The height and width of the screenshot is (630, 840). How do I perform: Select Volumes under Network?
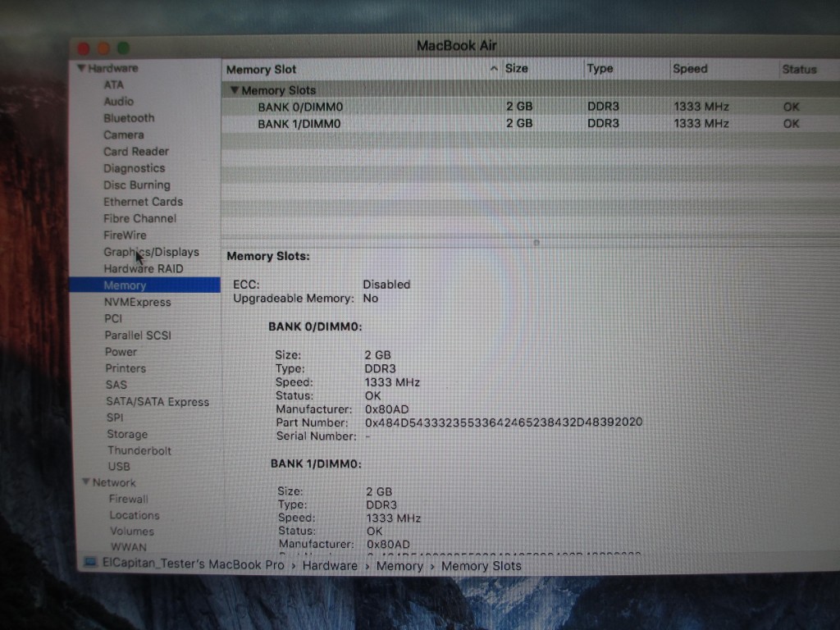coord(132,532)
